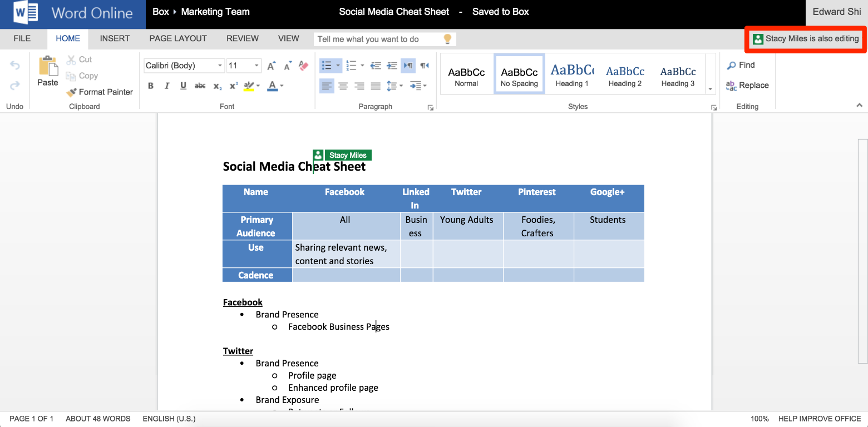868x427 pixels.
Task: Apply subscript formatting
Action: [x=218, y=86]
